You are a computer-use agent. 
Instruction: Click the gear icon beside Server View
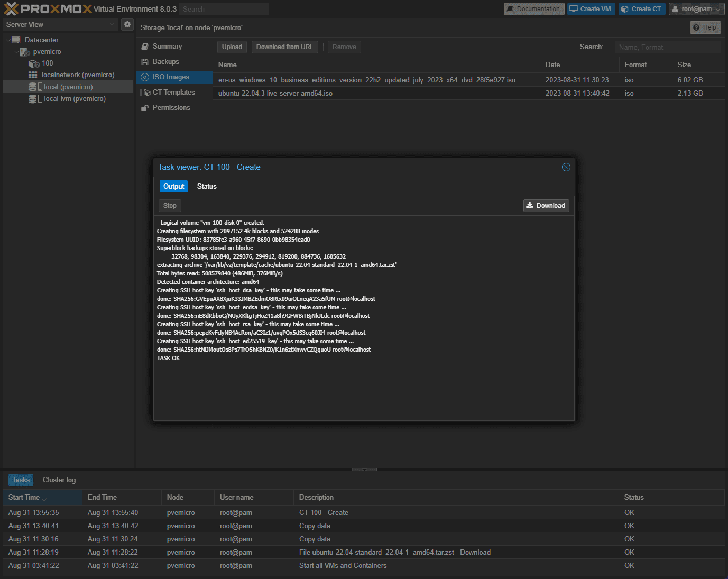(127, 24)
